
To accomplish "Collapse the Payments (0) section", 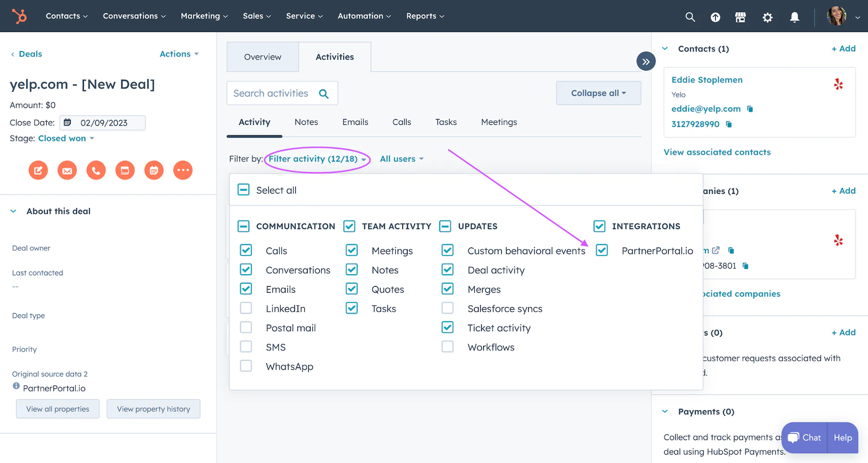I will click(x=665, y=411).
